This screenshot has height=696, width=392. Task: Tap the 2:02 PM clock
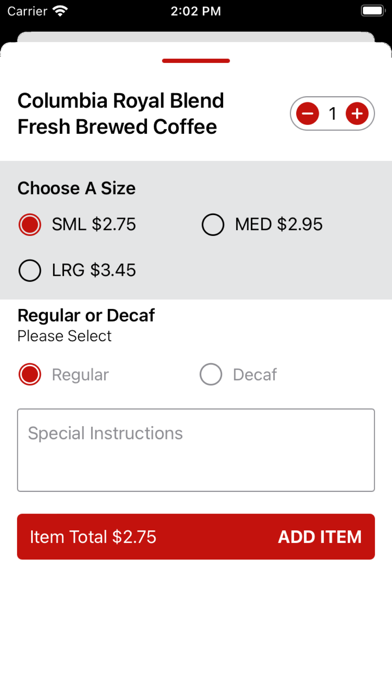(x=196, y=11)
